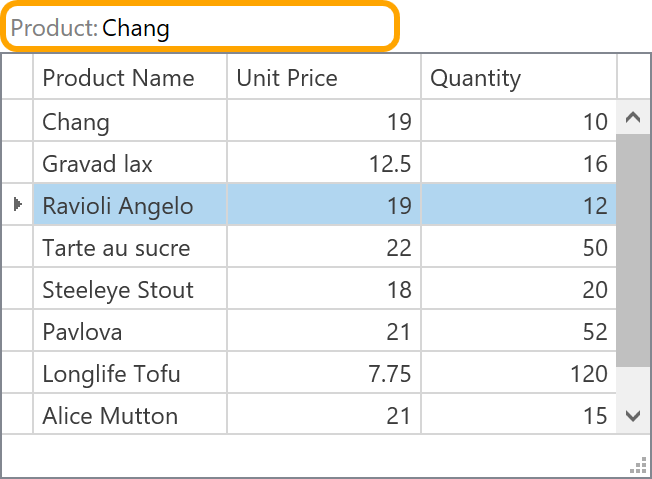Image resolution: width=652 pixels, height=479 pixels.
Task: Click the Unit Price column header
Action: click(x=323, y=78)
